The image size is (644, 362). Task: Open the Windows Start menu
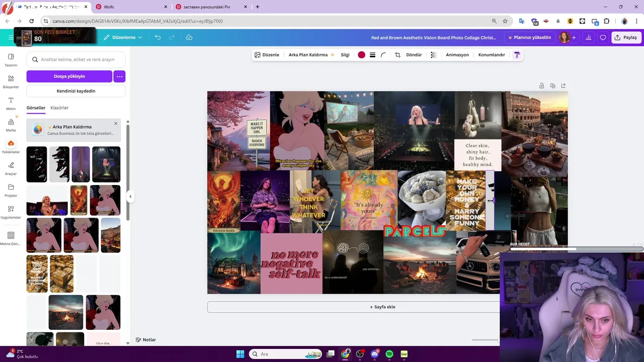click(x=240, y=354)
